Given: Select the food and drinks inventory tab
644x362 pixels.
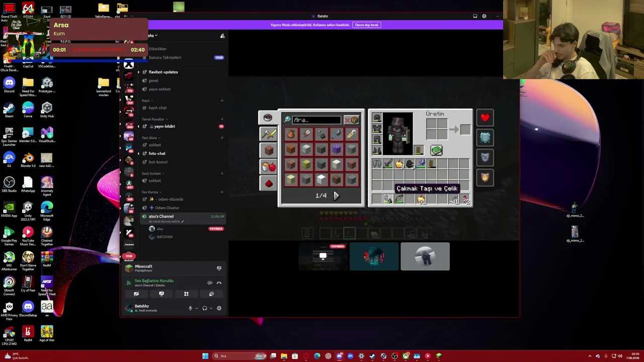Looking at the screenshot, I should tap(268, 166).
